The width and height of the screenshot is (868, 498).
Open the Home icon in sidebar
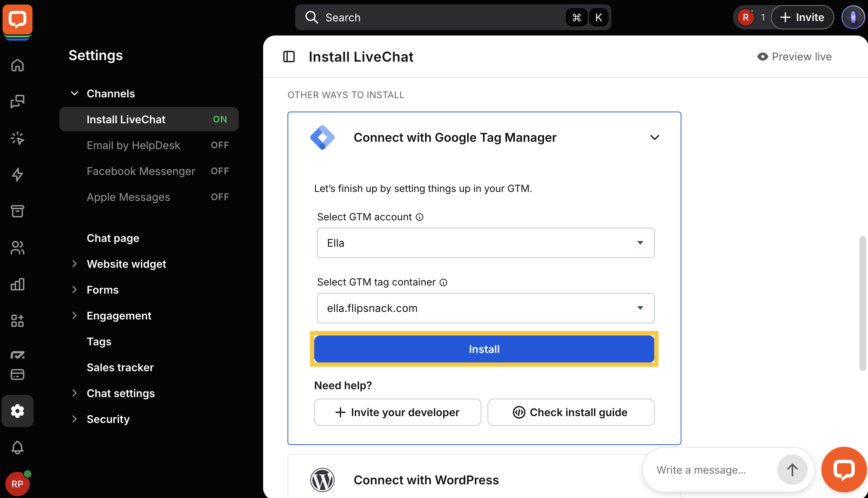pos(17,65)
